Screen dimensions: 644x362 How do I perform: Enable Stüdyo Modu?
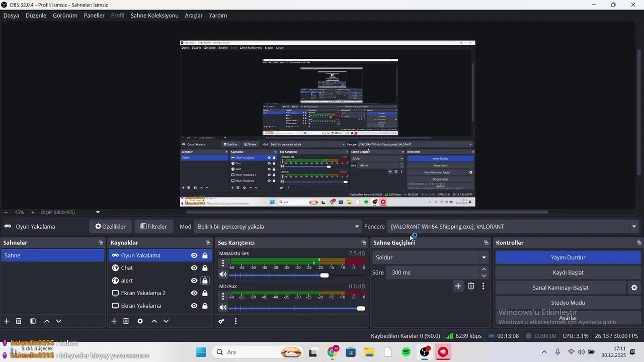pyautogui.click(x=568, y=303)
